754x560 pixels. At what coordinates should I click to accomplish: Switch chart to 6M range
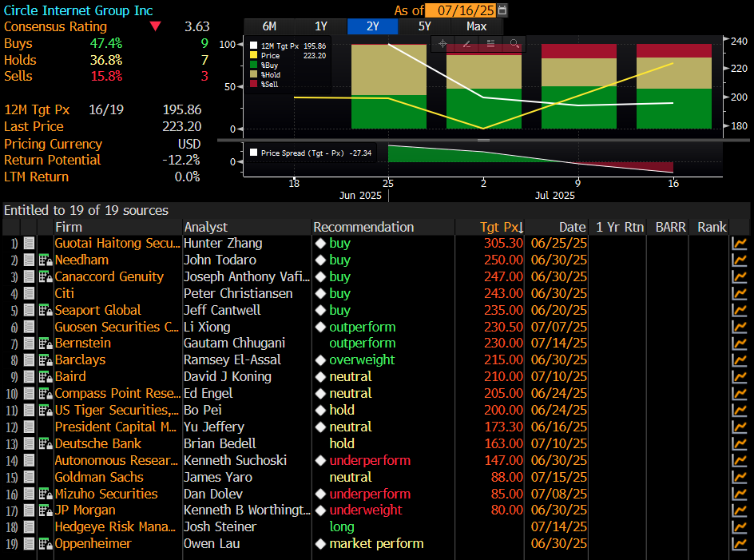point(269,26)
